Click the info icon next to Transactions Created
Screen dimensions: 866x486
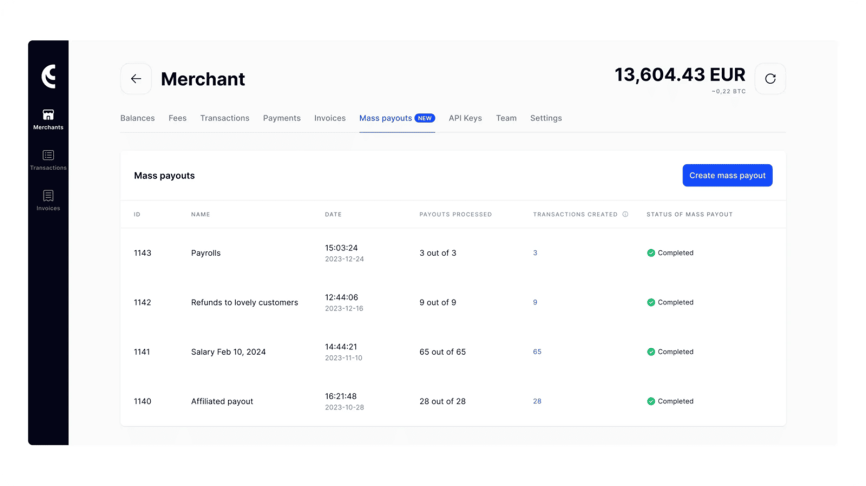pyautogui.click(x=625, y=214)
